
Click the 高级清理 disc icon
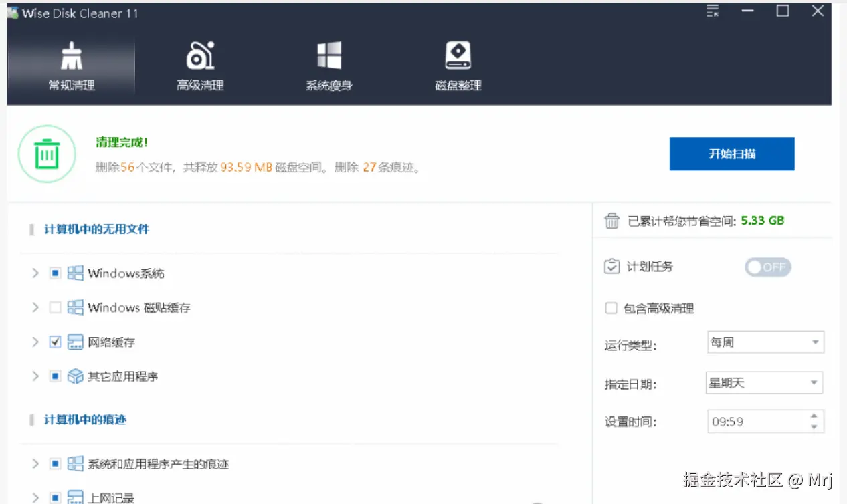pyautogui.click(x=200, y=55)
